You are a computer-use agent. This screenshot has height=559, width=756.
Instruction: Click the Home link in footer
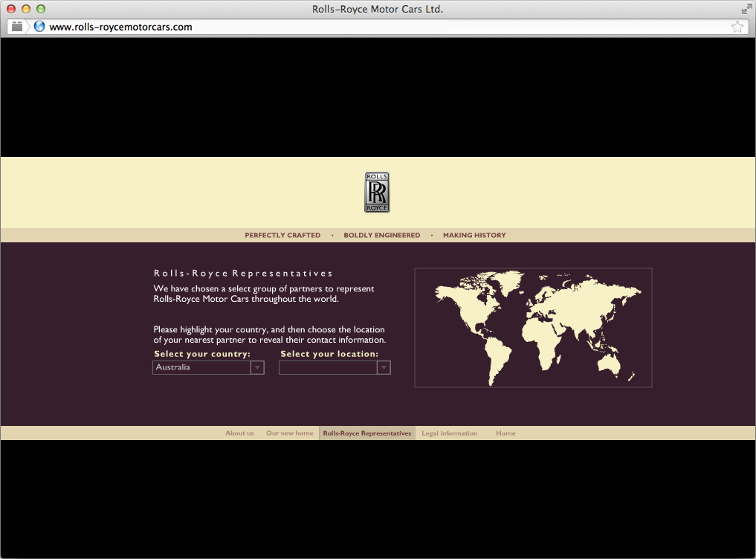tap(505, 433)
